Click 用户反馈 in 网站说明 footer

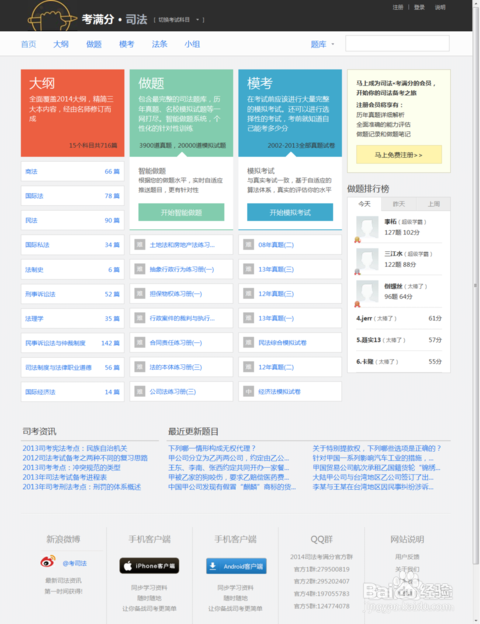[407, 556]
